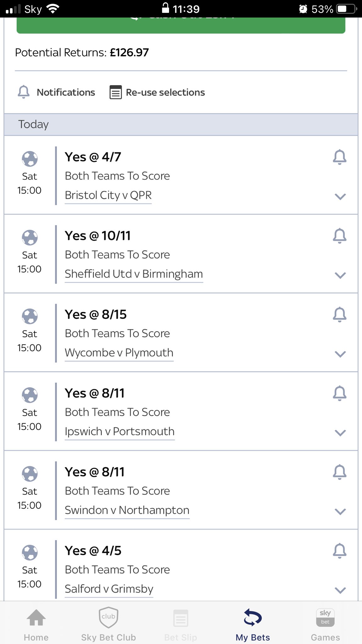Expand the Salford v Grimsby selection
This screenshot has width=362, height=644.
pos(340,590)
